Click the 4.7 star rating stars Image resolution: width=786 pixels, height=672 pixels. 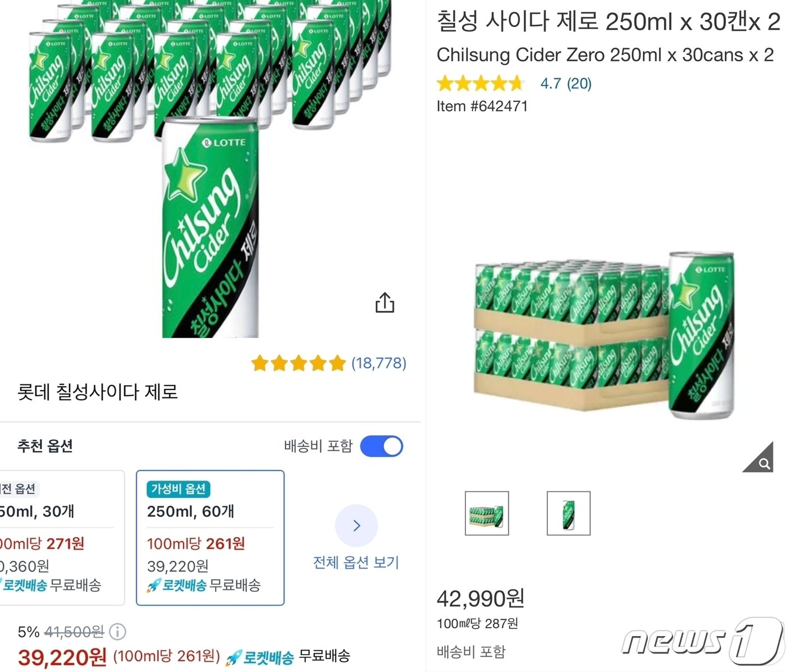tap(480, 83)
